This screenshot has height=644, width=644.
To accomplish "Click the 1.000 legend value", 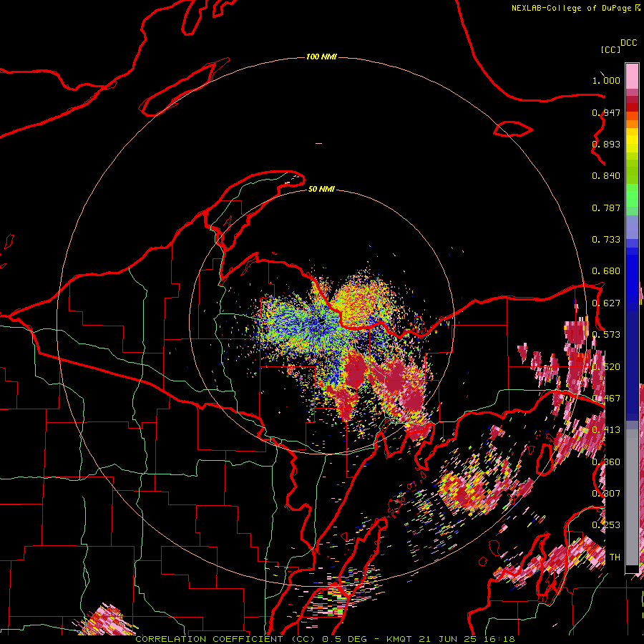I will (606, 80).
